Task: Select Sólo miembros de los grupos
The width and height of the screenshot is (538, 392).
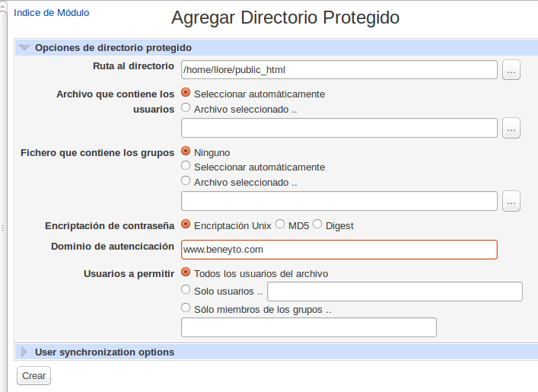Action: 186,308
